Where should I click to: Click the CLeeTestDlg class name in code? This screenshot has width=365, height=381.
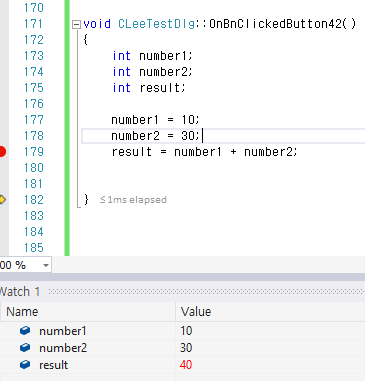click(156, 24)
